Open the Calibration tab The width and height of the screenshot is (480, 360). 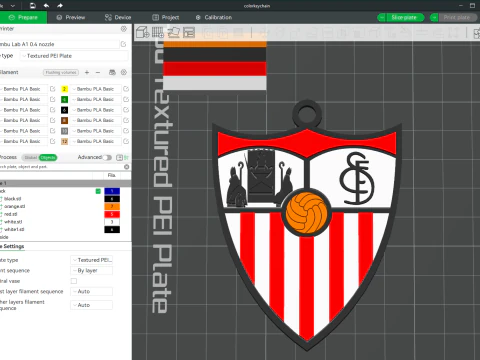pyautogui.click(x=214, y=17)
